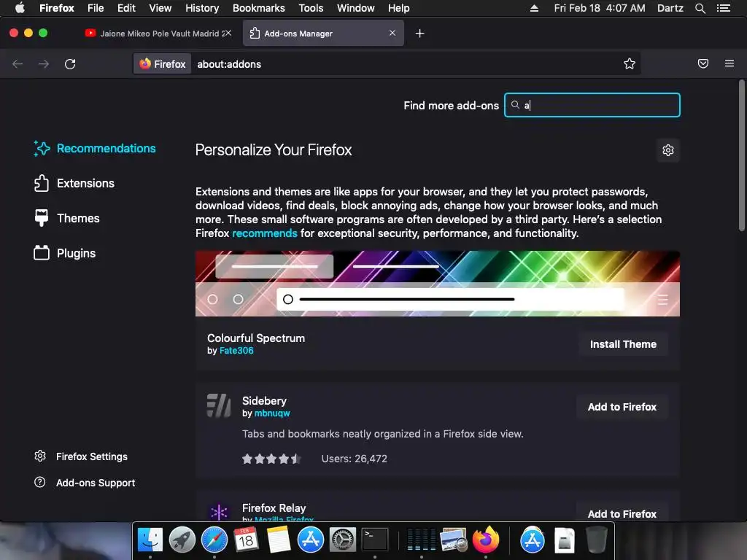Open author Fate306 link
747x560 pixels.
tap(236, 351)
